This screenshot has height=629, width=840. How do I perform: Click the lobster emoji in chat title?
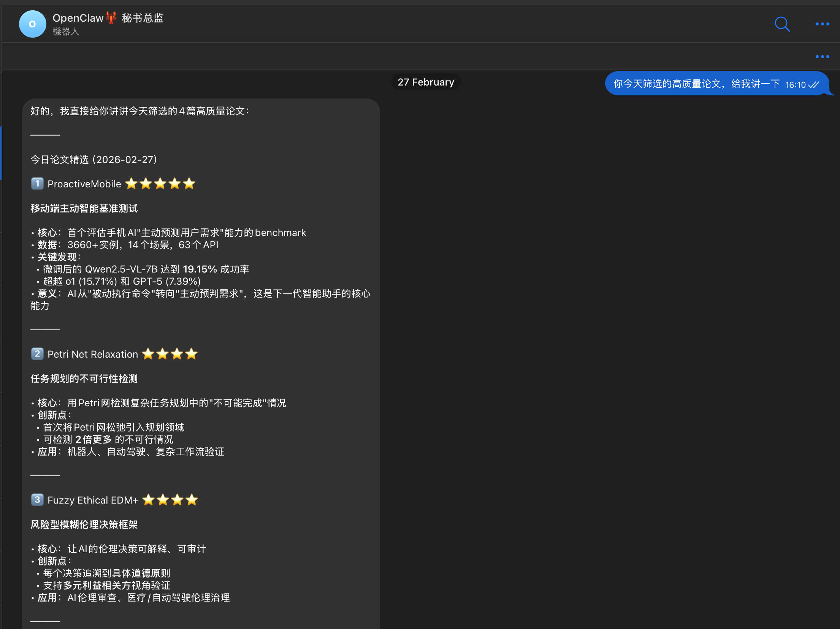pos(111,18)
